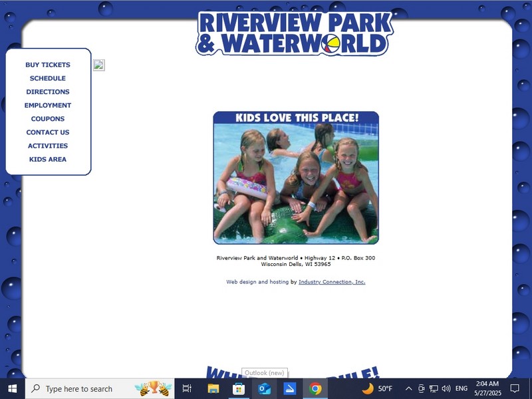Viewport: 532px width, 399px height.
Task: Follow the Industry Connection, Inc. link
Action: [332, 282]
